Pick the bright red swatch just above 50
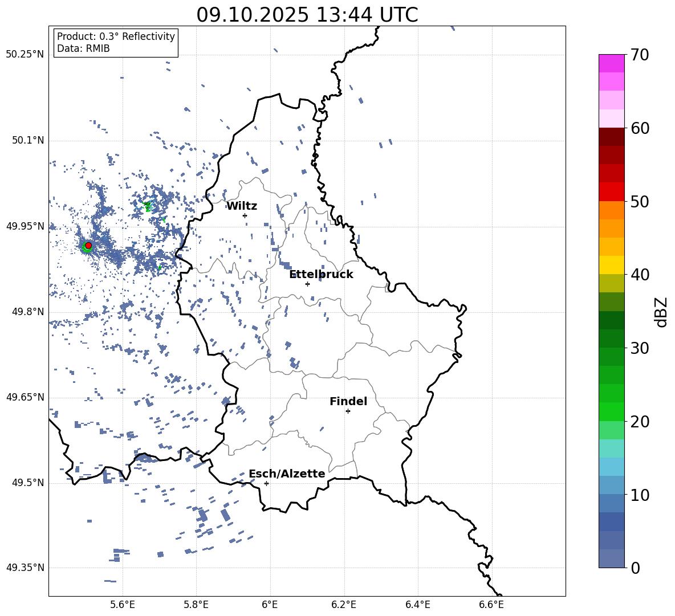Viewport: 675px width, 616px height. pyautogui.click(x=612, y=192)
